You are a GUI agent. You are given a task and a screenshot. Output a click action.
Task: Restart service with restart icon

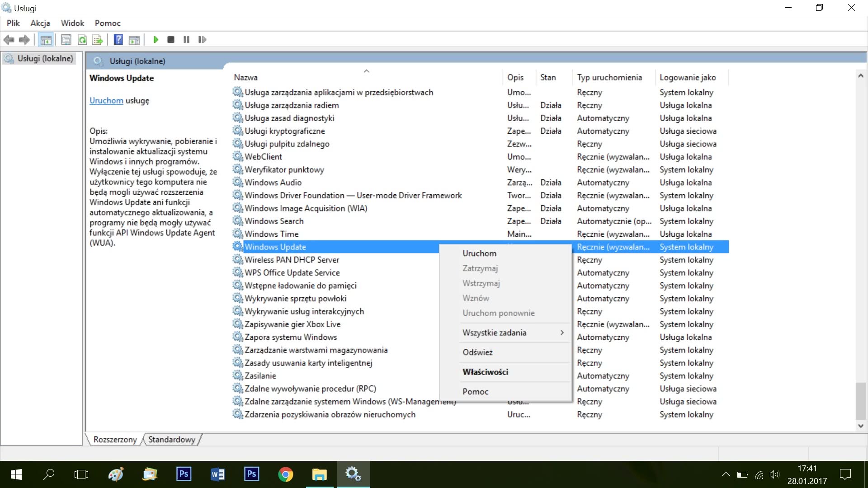click(x=202, y=40)
